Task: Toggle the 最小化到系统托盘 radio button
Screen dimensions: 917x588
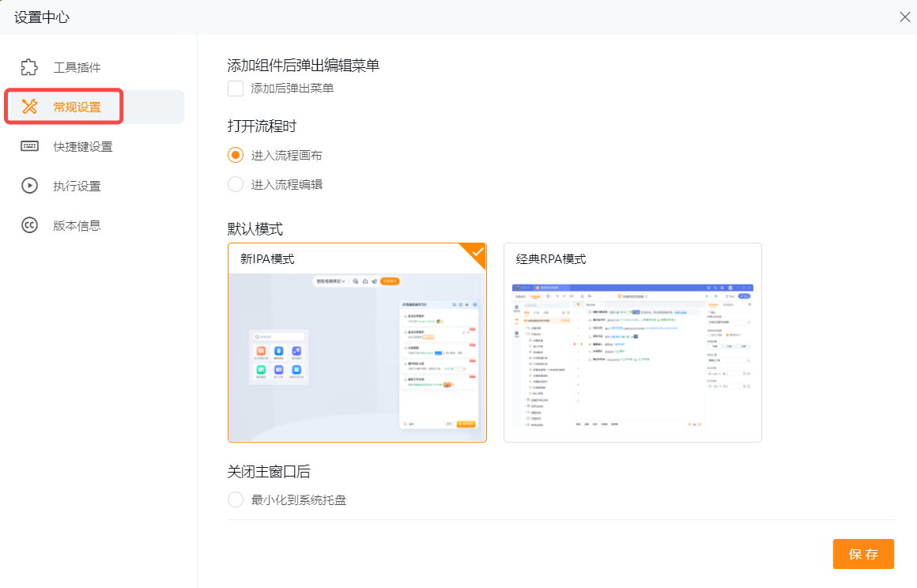Action: [x=236, y=499]
